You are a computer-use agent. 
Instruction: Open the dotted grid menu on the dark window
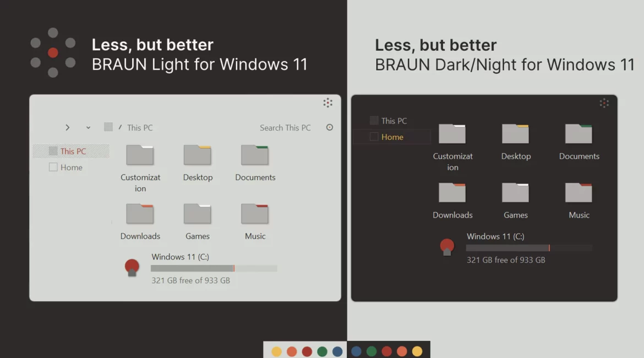point(604,102)
